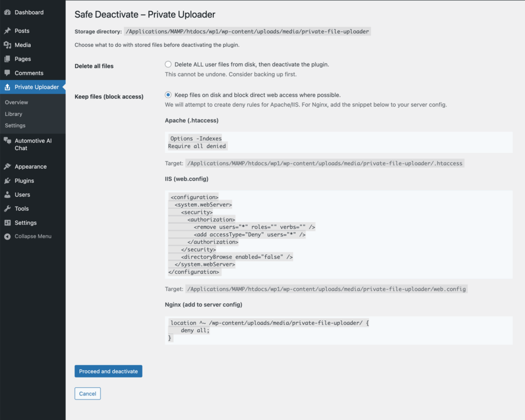The height and width of the screenshot is (420, 525).
Task: Click the Cancel button
Action: pos(88,393)
